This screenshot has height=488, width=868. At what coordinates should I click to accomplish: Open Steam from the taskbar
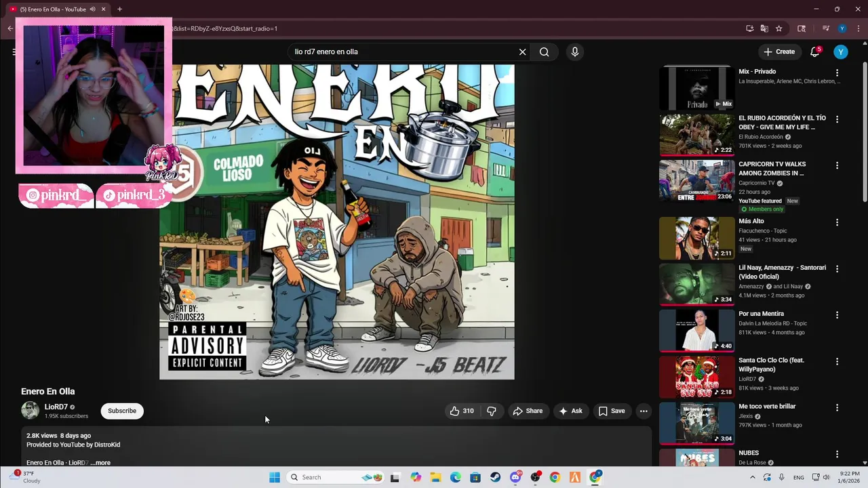[x=496, y=477]
